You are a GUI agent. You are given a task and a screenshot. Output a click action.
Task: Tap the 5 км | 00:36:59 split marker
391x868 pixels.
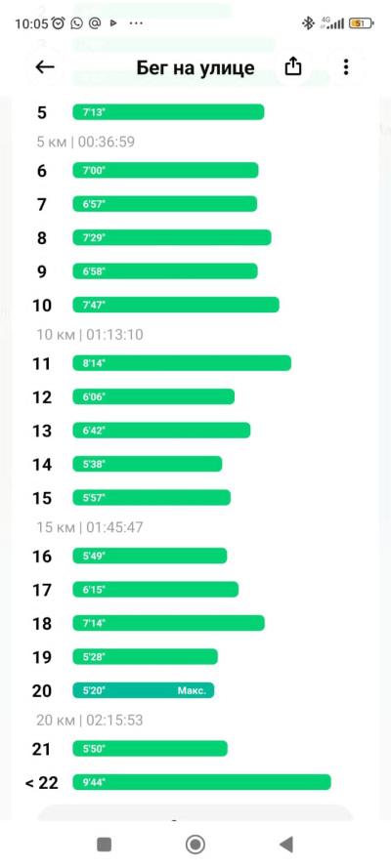(x=86, y=143)
